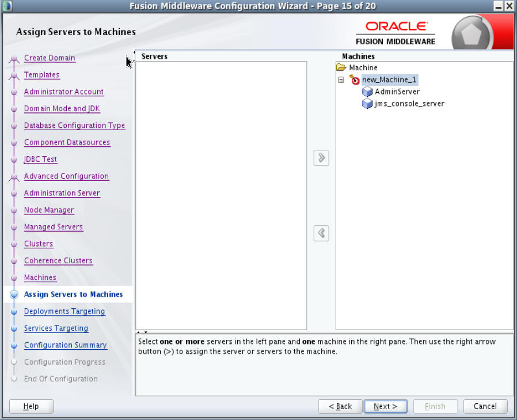This screenshot has width=517, height=420.
Task: Click the left arrow unassign button
Action: (x=321, y=233)
